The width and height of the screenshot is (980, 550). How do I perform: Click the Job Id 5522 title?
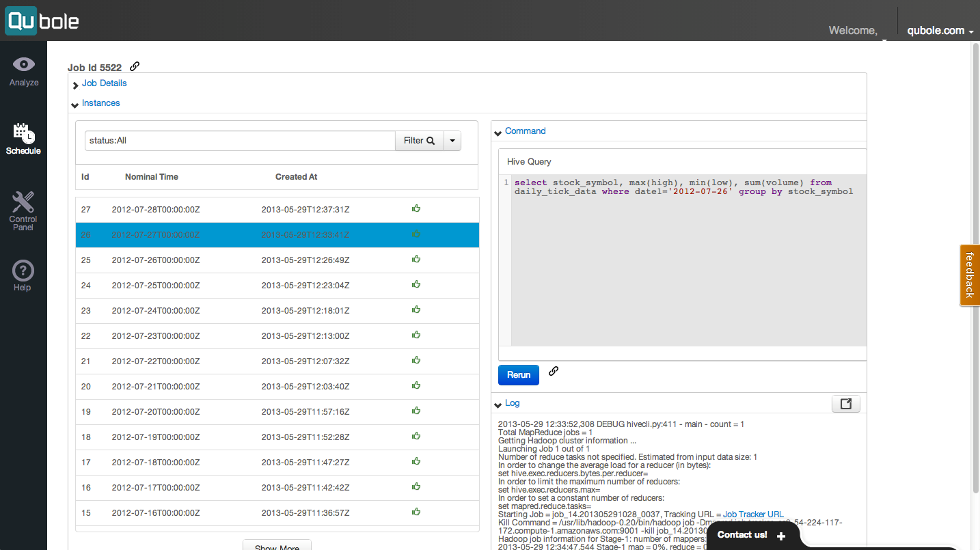(x=94, y=68)
